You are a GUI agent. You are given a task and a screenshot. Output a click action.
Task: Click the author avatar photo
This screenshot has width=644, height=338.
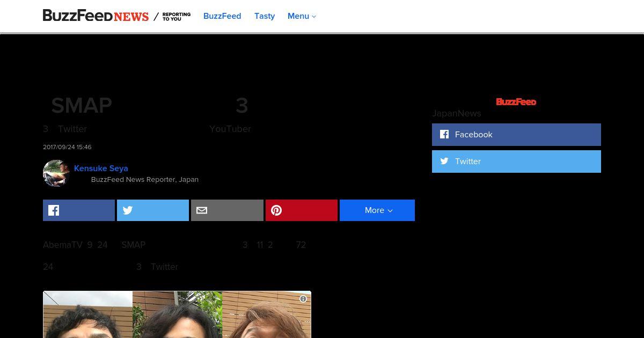(x=56, y=173)
